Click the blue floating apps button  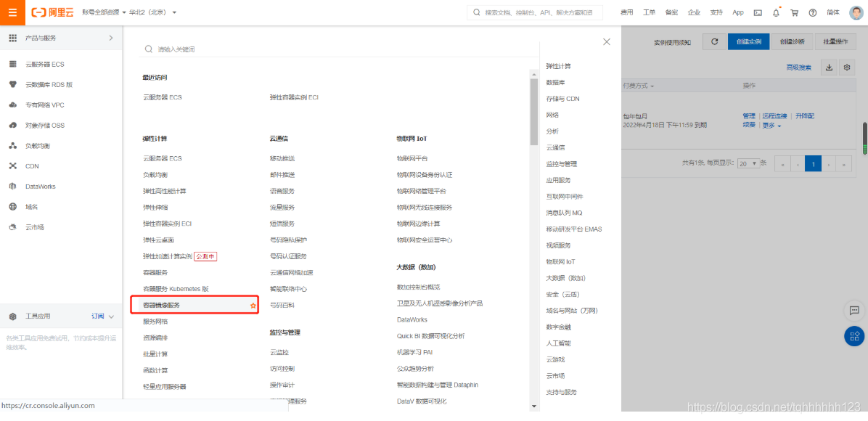(854, 336)
